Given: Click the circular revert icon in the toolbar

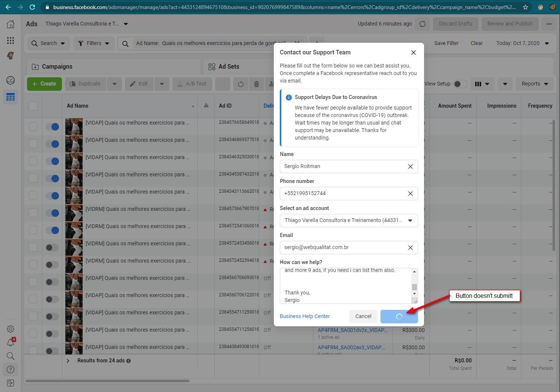Looking at the screenshot, I should click(241, 84).
